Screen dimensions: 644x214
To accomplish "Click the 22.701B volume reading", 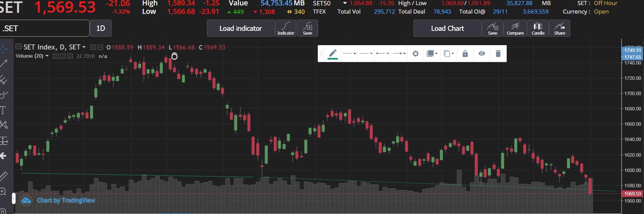I will [x=85, y=56].
